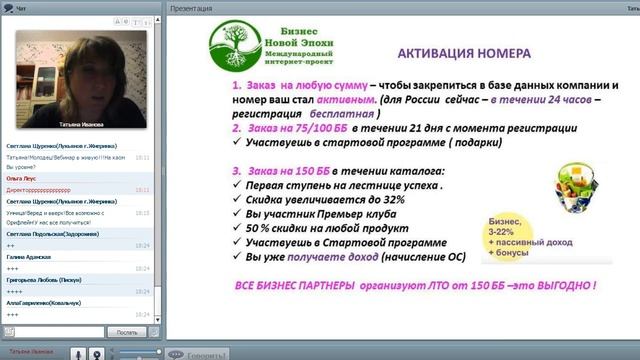Select the Чат panel title
Viewport: 640px width, 360px height.
pos(21,8)
